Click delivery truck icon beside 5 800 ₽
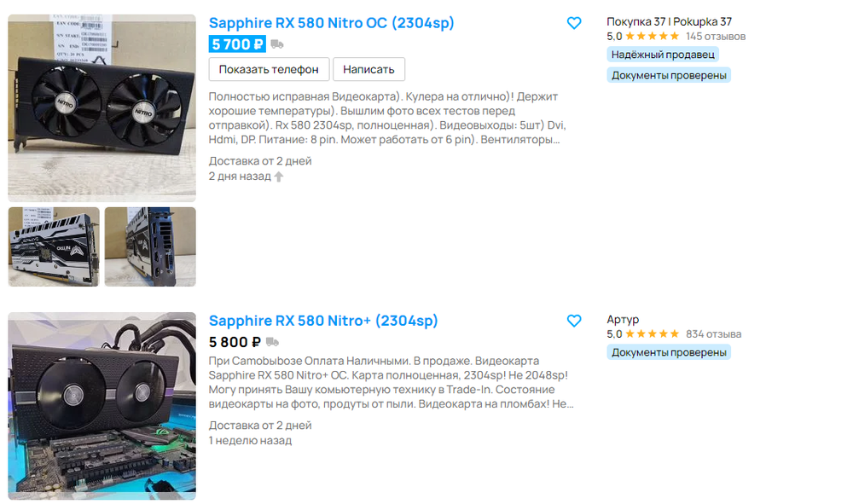The height and width of the screenshot is (504, 853). (x=272, y=342)
